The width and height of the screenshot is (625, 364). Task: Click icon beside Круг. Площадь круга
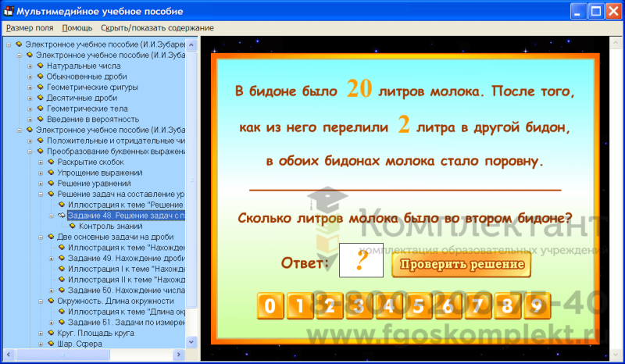click(x=51, y=333)
